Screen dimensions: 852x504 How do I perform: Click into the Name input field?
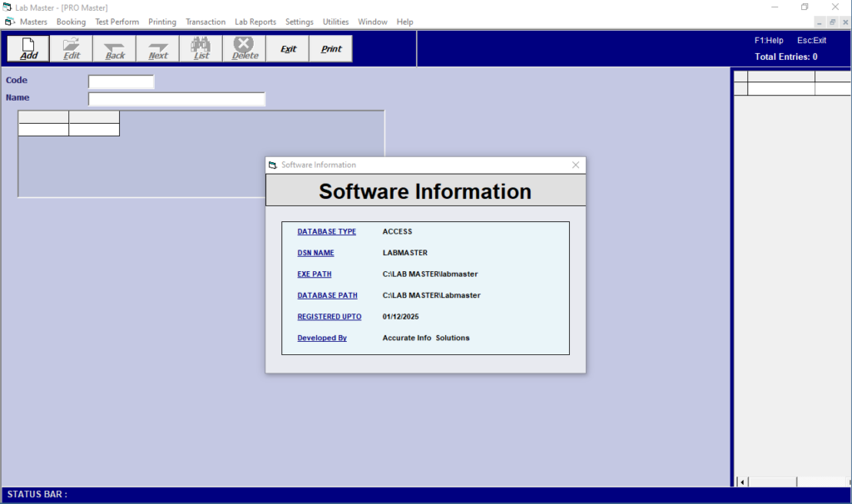coord(176,99)
